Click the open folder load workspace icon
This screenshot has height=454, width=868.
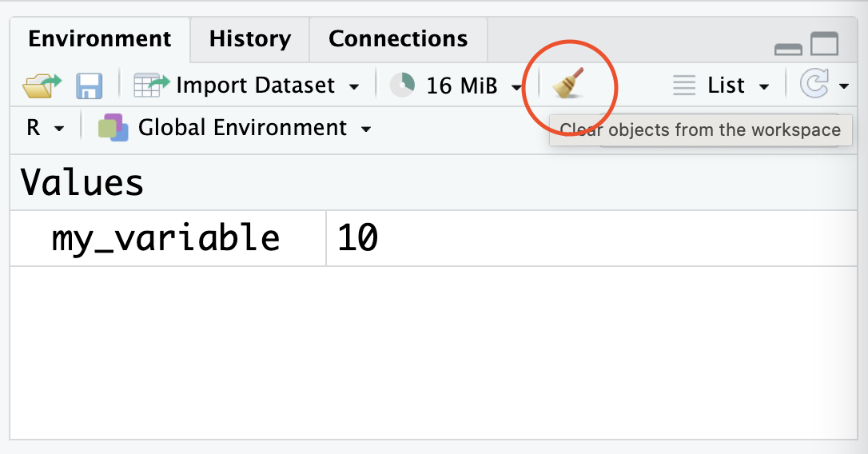[42, 86]
